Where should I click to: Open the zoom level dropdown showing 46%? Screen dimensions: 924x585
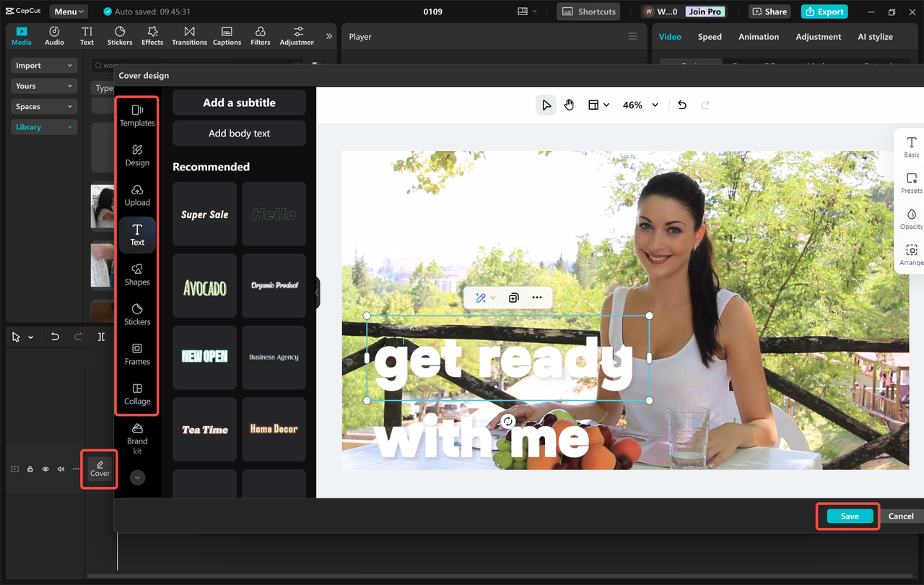(x=640, y=104)
